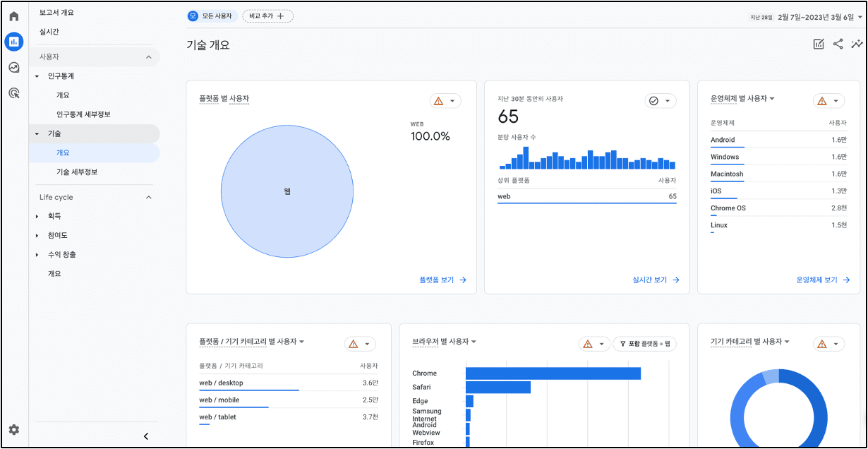Click the web / tablet row
Viewport: 868px width, 449px height.
pyautogui.click(x=289, y=417)
